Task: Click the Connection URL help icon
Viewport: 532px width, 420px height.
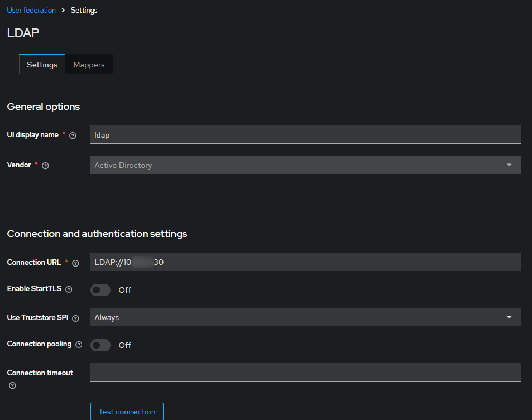Action: [75, 263]
